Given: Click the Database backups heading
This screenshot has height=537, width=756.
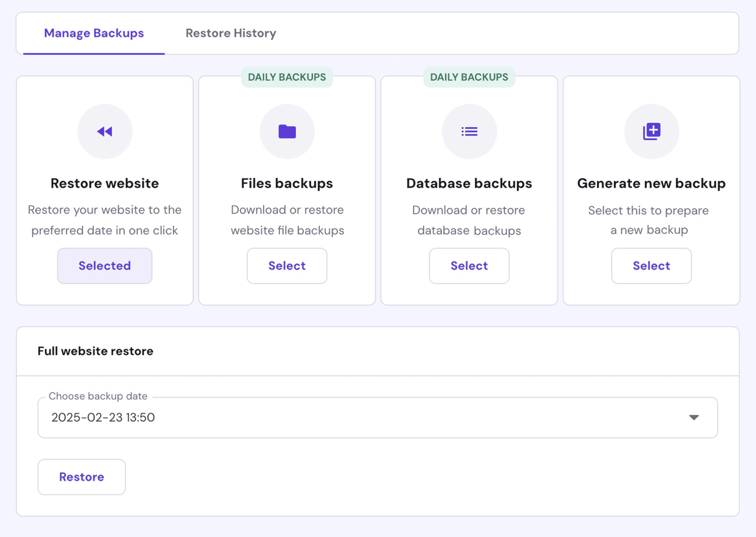Looking at the screenshot, I should click(469, 183).
